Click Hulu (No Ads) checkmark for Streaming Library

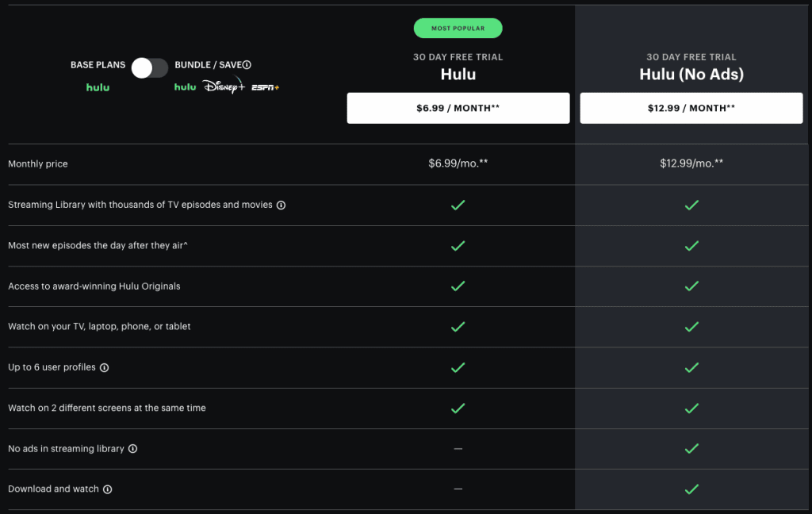coord(691,205)
